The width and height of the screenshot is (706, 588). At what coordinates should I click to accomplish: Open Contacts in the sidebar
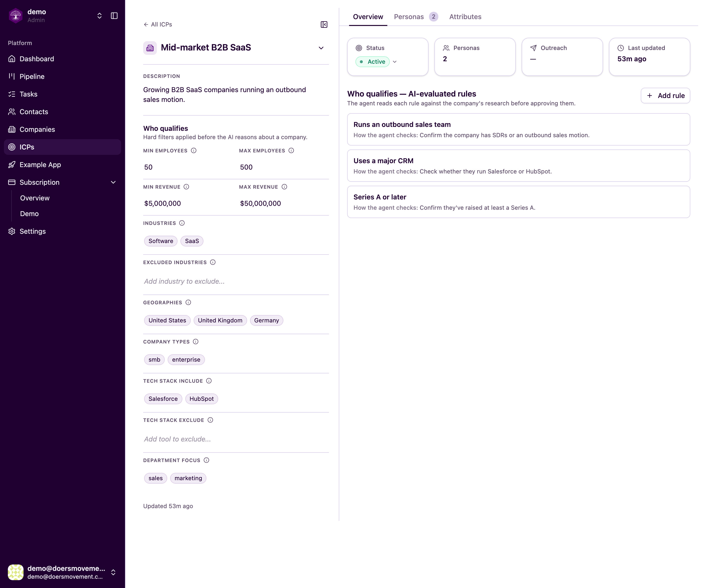coord(63,112)
